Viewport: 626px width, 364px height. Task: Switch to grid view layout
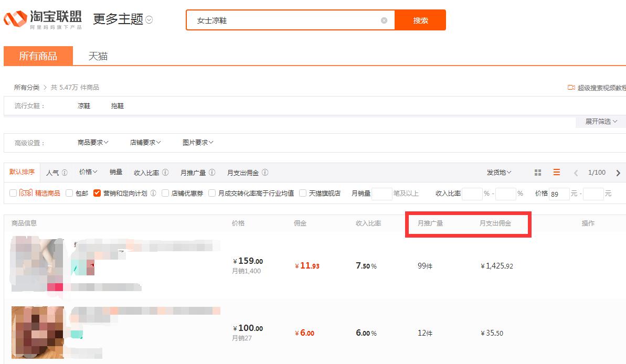(538, 172)
